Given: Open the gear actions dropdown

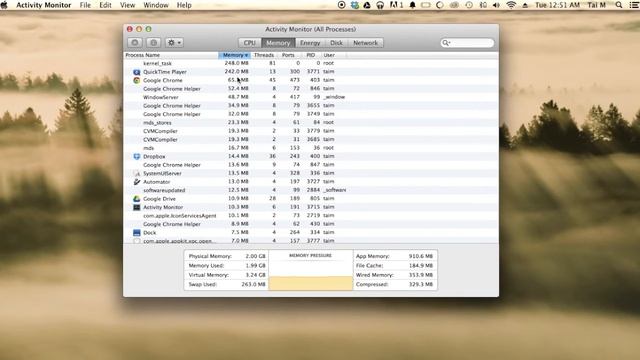Looking at the screenshot, I should point(174,42).
